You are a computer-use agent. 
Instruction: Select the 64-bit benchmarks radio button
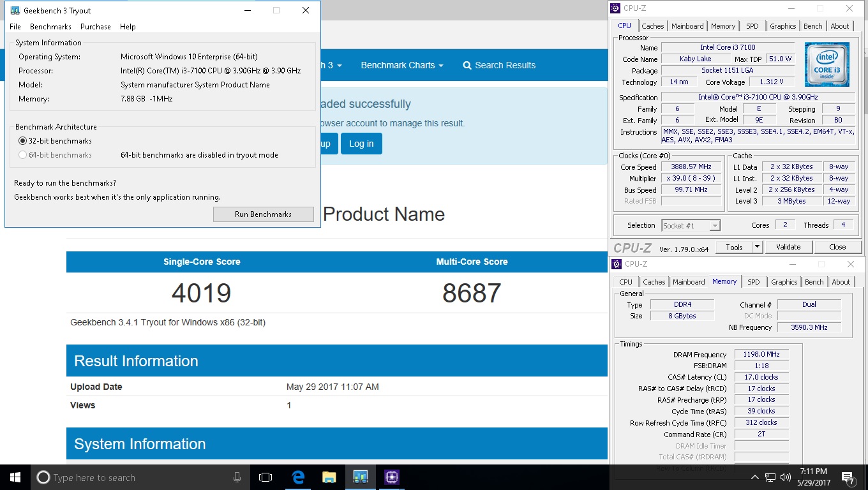pos(23,155)
